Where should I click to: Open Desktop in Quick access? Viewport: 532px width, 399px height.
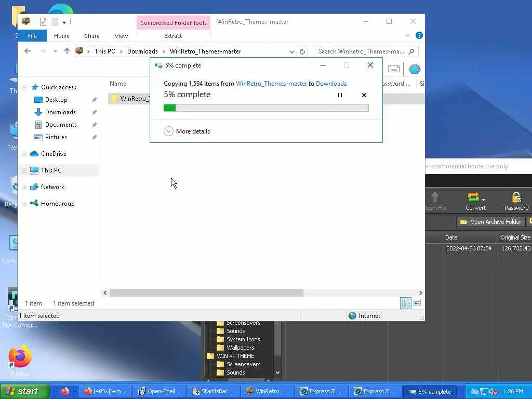point(56,100)
